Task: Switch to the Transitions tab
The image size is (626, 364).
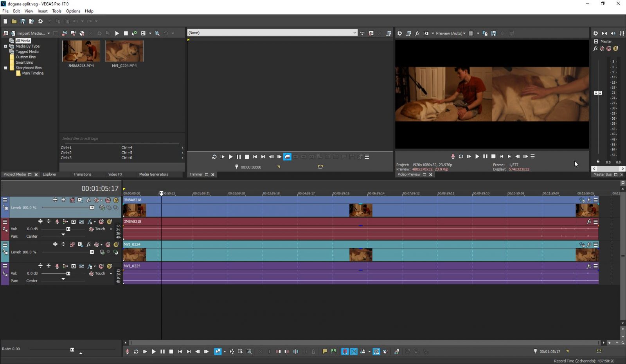Action: pyautogui.click(x=82, y=174)
